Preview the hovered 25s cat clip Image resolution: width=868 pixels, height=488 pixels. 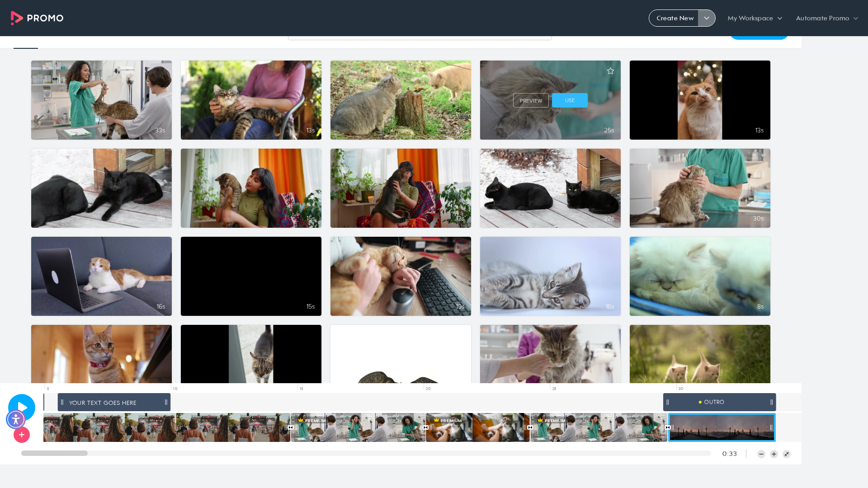click(x=531, y=100)
